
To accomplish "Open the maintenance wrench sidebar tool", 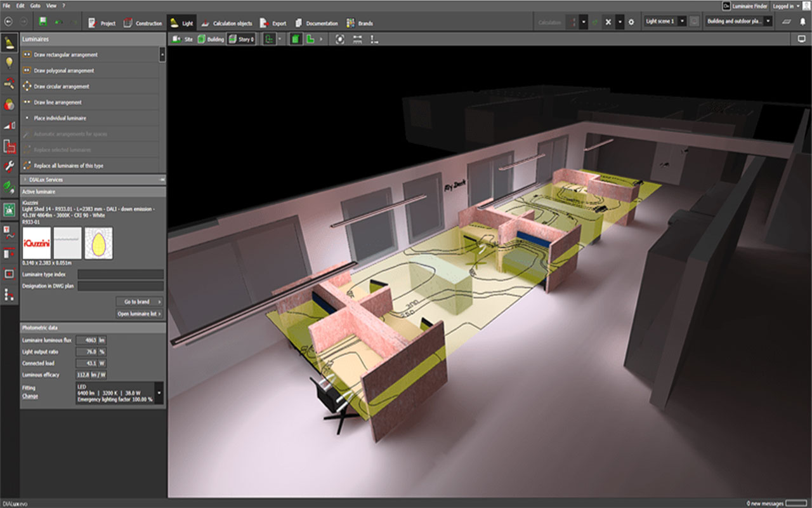I will 10,166.
